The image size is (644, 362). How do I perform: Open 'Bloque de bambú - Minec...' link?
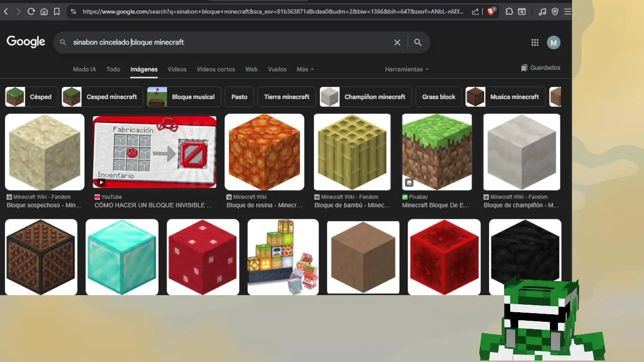[352, 205]
